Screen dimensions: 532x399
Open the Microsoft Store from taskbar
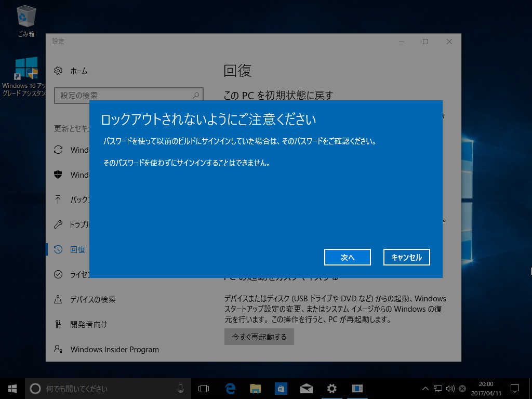coord(281,388)
